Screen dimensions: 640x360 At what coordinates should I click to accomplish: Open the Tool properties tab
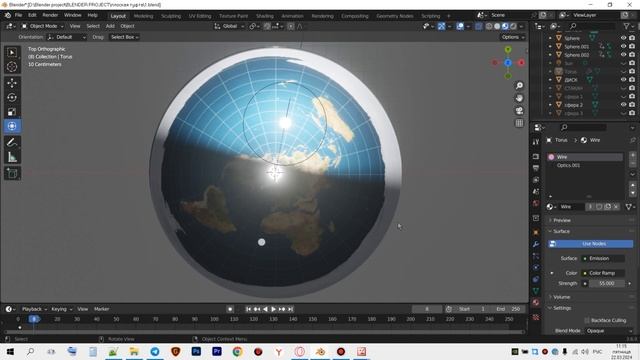click(536, 142)
